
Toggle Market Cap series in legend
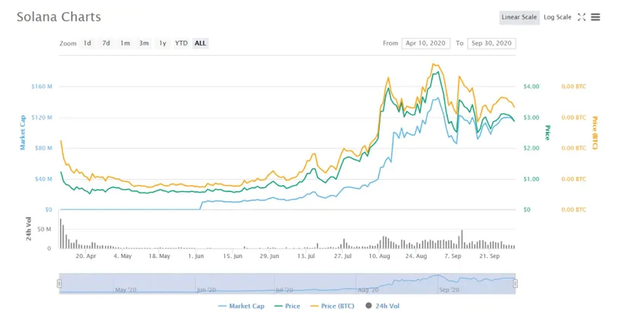coord(241,306)
